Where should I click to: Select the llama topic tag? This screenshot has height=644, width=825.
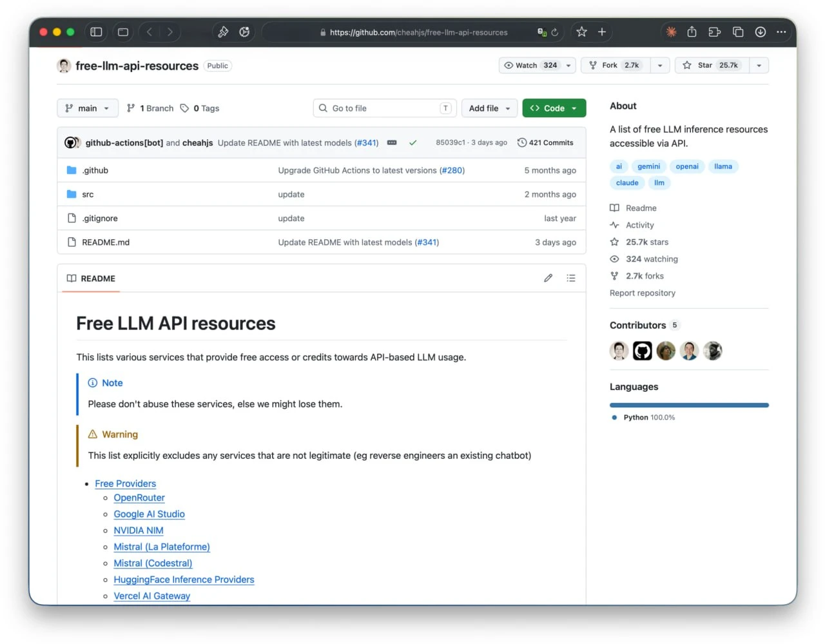[723, 166]
